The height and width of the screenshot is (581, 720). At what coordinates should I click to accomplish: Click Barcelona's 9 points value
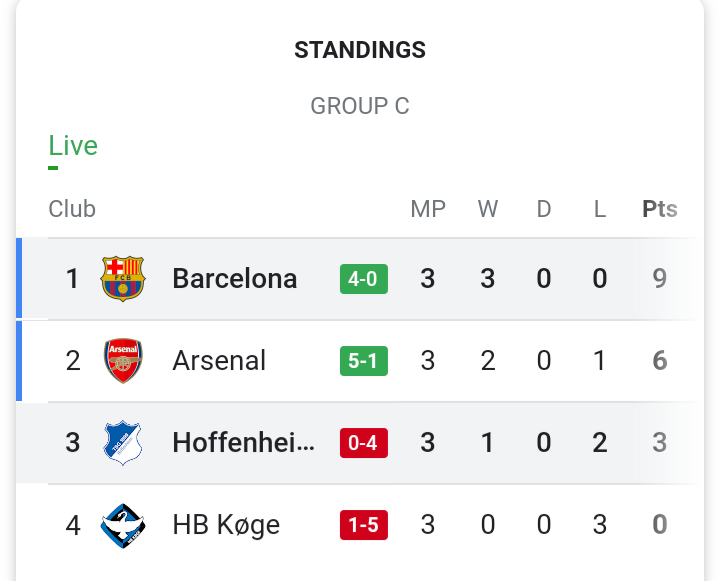[x=660, y=279]
